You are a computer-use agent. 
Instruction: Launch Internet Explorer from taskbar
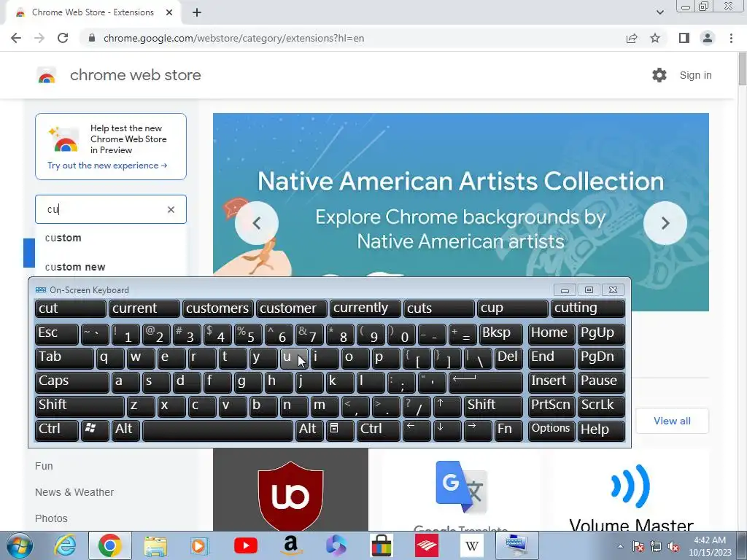[65, 545]
